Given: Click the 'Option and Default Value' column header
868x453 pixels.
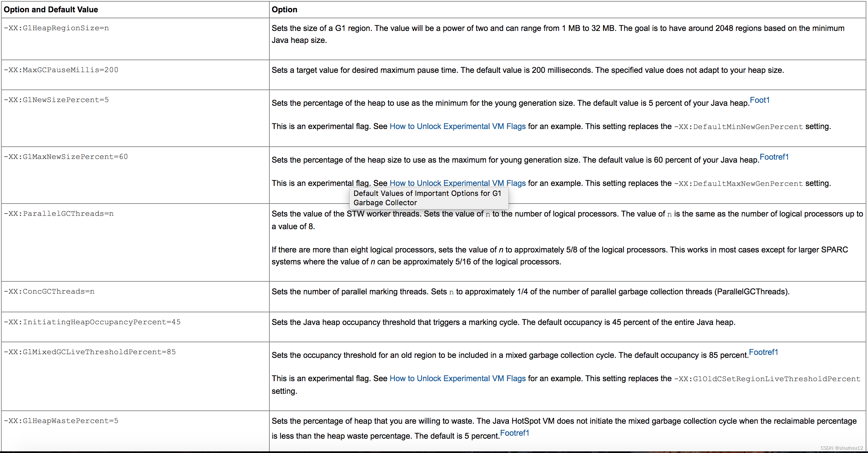Looking at the screenshot, I should point(51,9).
